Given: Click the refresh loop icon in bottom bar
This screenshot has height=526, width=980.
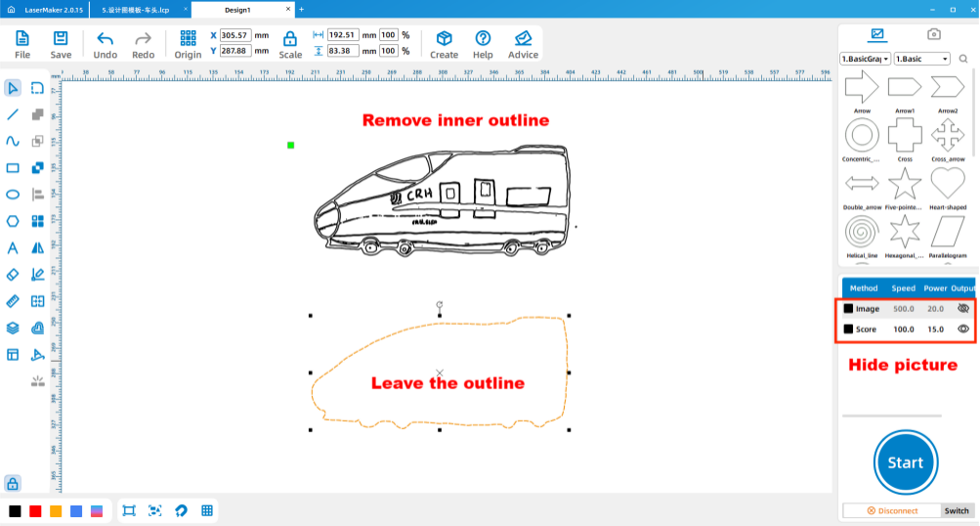Looking at the screenshot, I should tap(182, 511).
